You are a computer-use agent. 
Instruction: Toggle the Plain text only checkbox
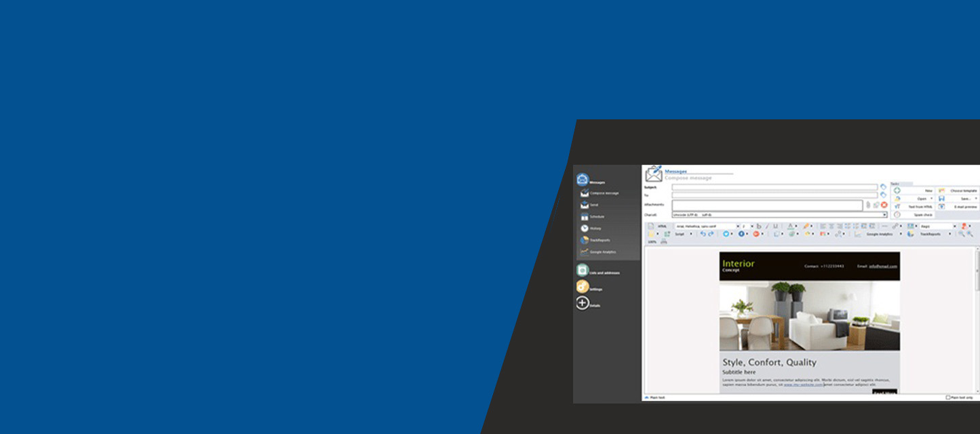tap(948, 397)
